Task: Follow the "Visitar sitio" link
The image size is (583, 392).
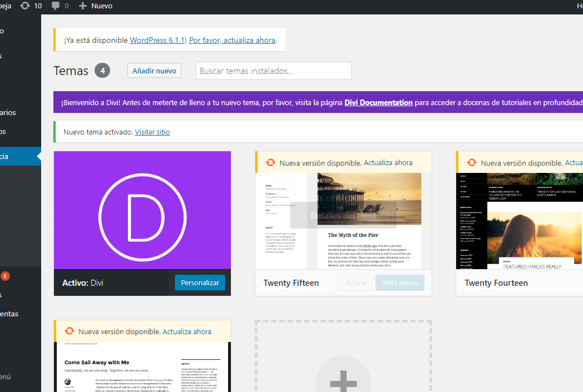Action: coord(152,132)
